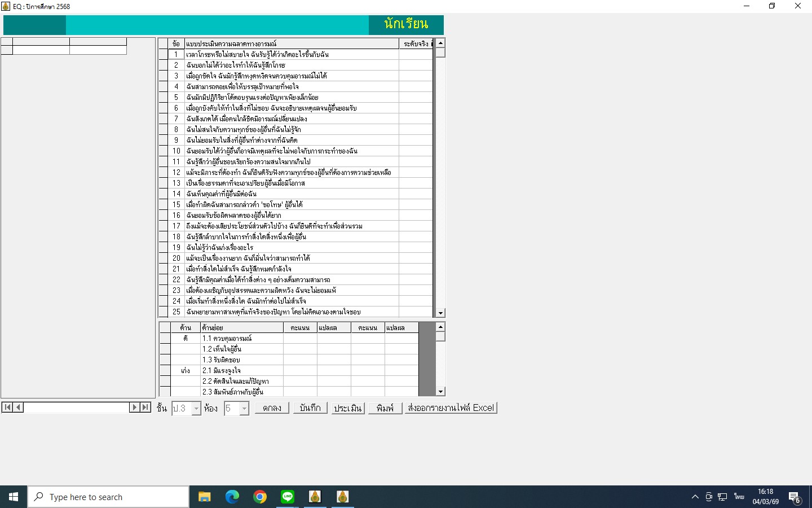812x508 pixels.
Task: Open Microsoft Edge from taskbar
Action: tap(232, 497)
